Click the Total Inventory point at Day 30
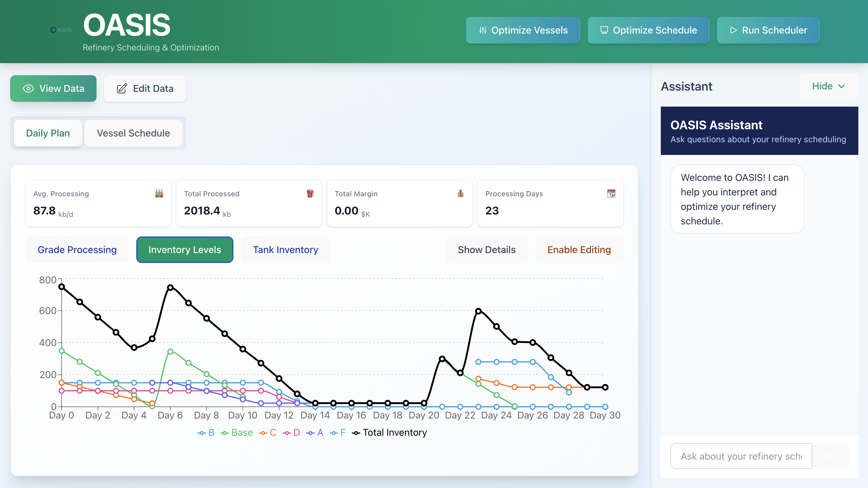The height and width of the screenshot is (488, 868). point(605,387)
